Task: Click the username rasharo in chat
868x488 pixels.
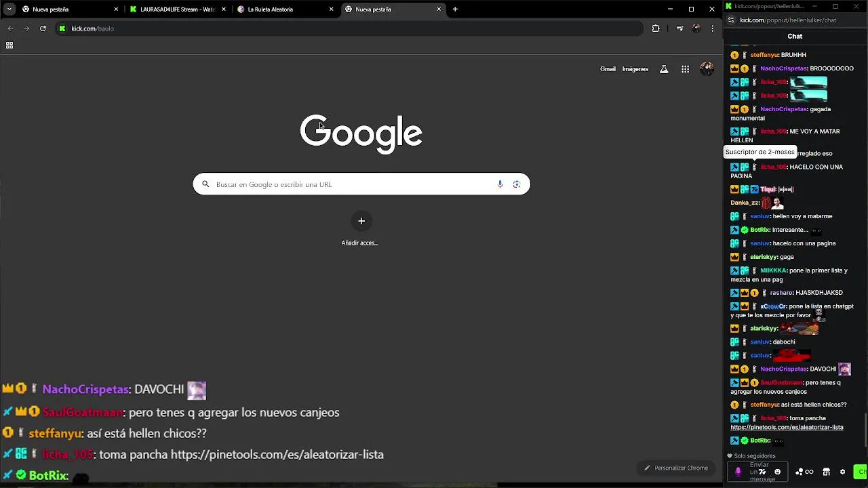Action: point(781,293)
